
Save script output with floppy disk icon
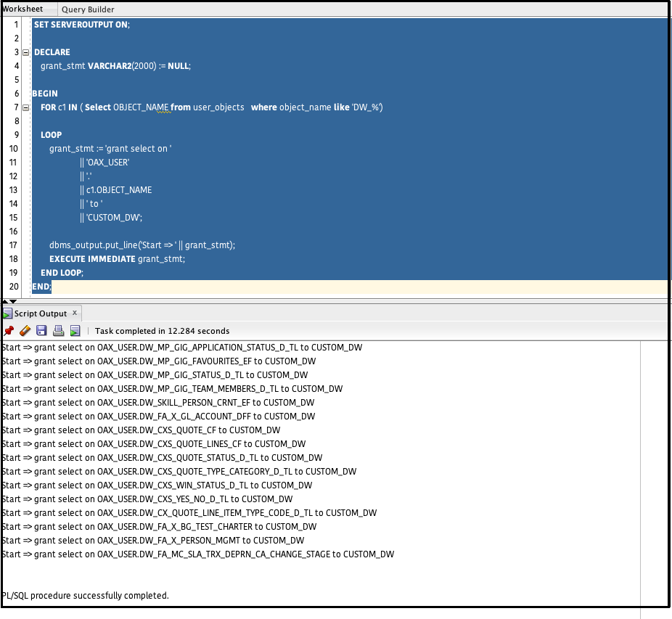click(x=41, y=330)
